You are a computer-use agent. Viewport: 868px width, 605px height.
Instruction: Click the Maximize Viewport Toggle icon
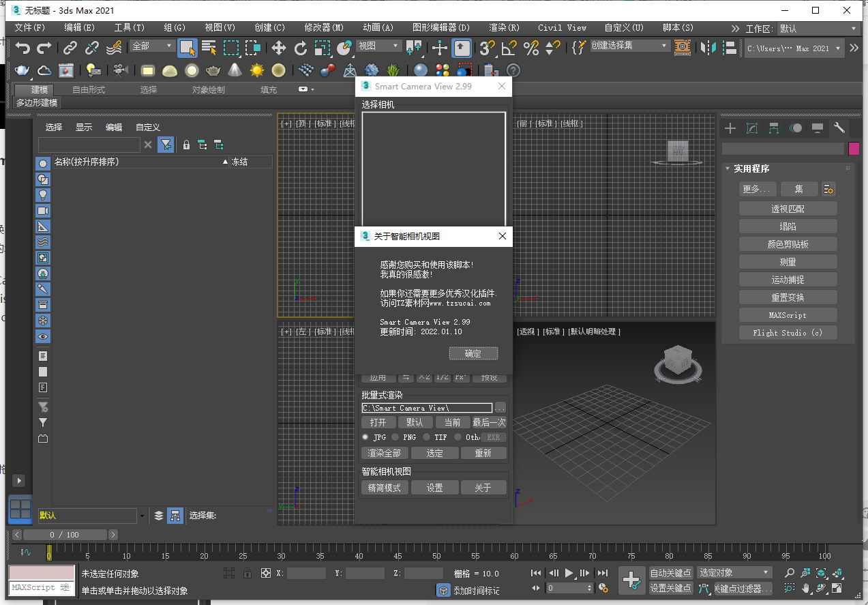point(837,588)
